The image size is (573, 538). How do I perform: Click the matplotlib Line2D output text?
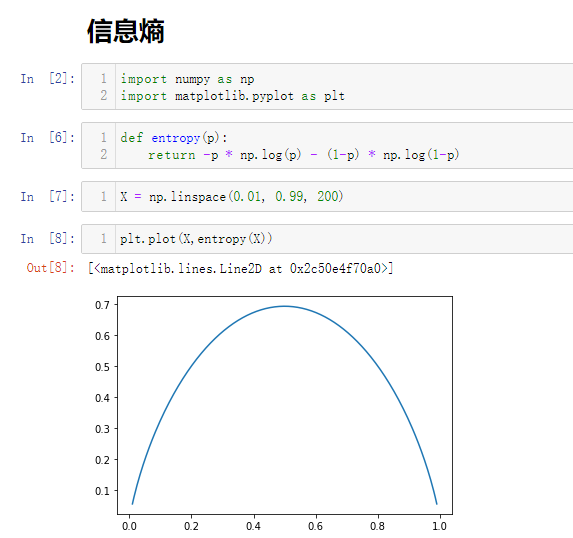click(240, 269)
